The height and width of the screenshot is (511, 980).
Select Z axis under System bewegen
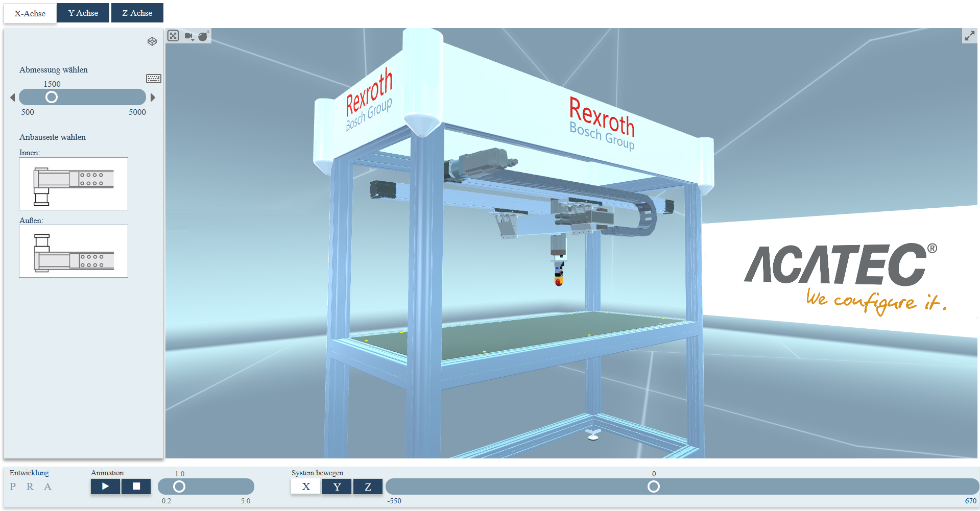point(368,486)
